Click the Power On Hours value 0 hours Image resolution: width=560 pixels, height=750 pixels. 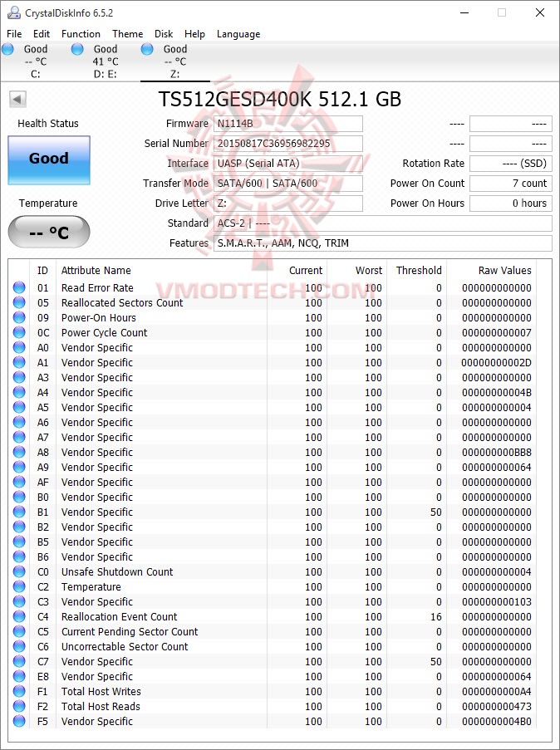[511, 203]
